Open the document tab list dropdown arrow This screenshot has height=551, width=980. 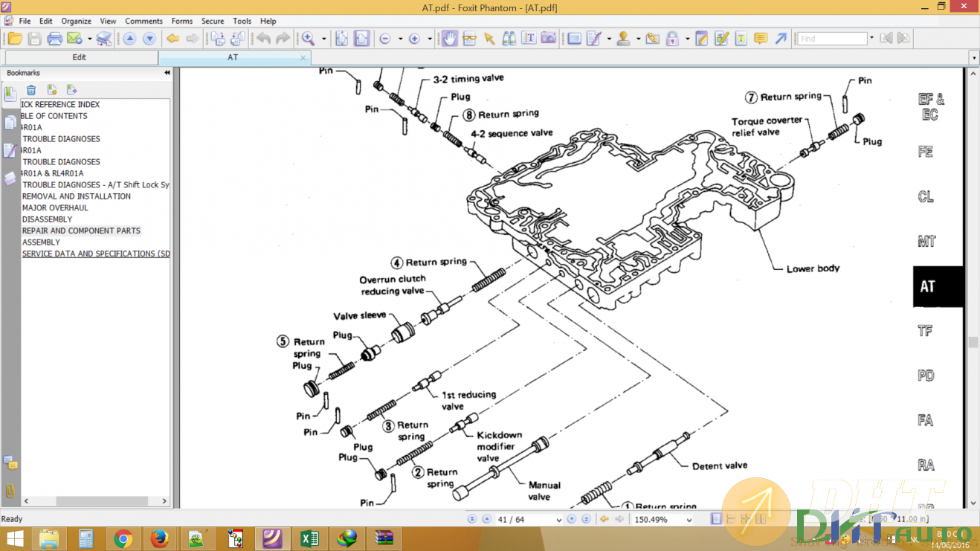pyautogui.click(x=973, y=57)
